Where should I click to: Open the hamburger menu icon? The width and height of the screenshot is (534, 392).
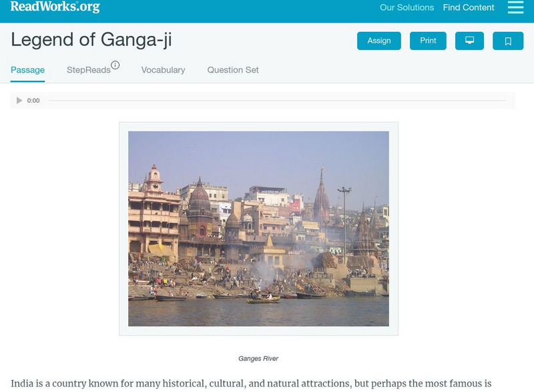(x=515, y=7)
